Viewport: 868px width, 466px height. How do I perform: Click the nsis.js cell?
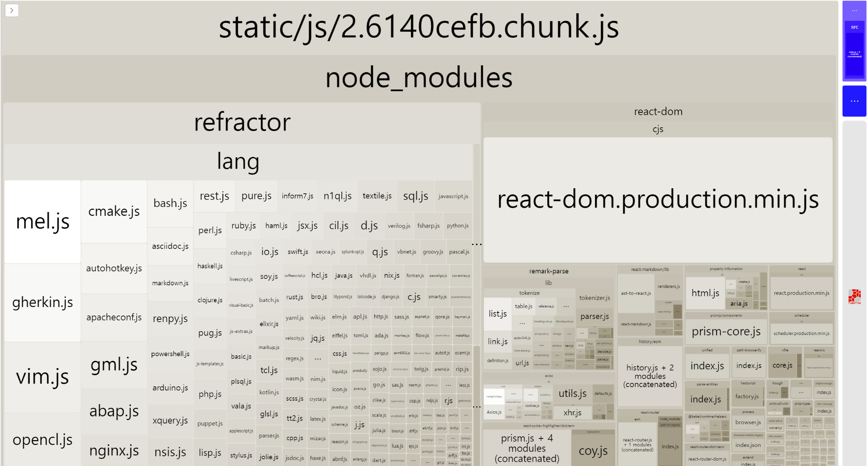tap(170, 452)
